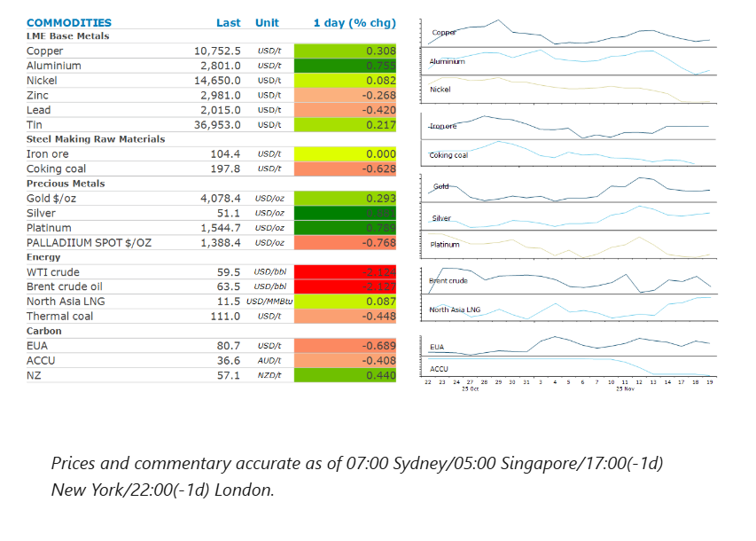756x541 pixels.
Task: Click the Nickel row name
Action: (42, 81)
